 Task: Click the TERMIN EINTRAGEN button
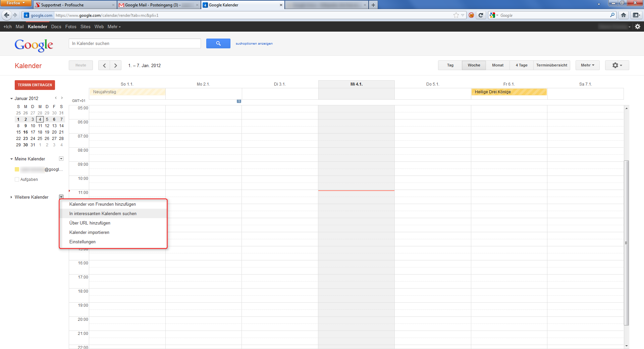click(x=35, y=85)
